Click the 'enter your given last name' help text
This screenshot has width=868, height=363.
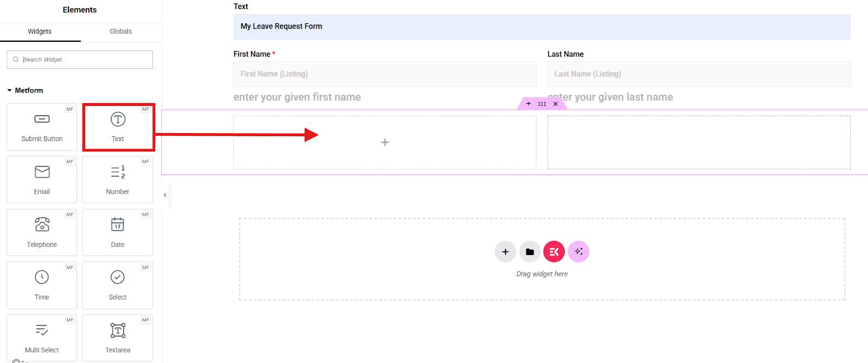click(x=610, y=97)
